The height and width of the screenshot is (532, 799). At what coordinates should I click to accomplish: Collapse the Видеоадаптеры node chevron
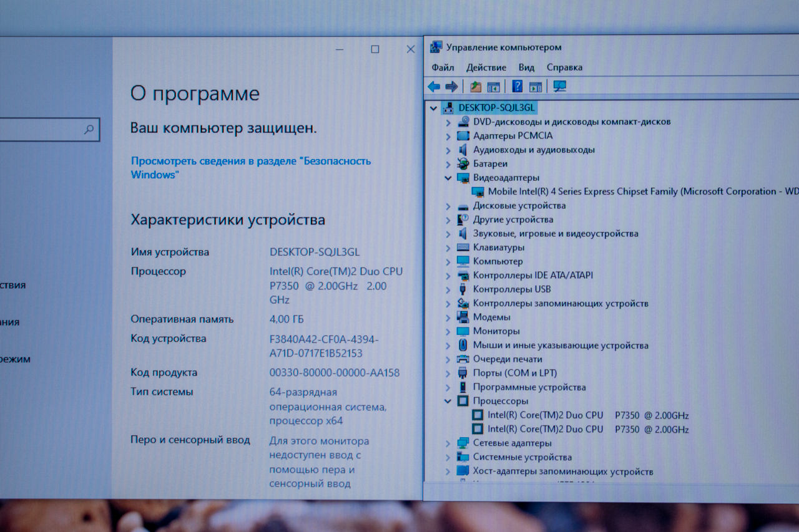[448, 178]
